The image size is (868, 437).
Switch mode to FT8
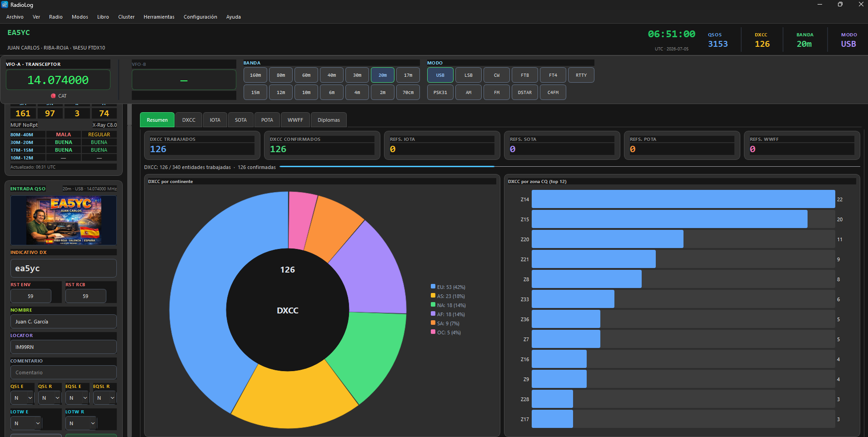(525, 75)
